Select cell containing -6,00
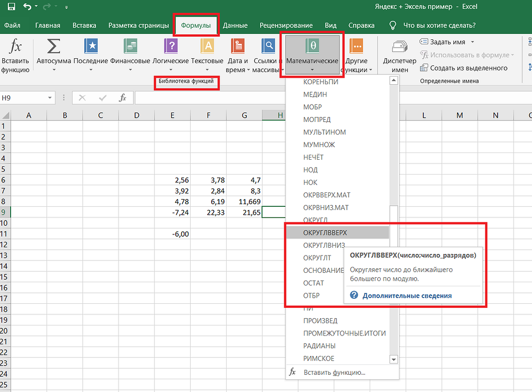The height and width of the screenshot is (392, 532). point(172,234)
